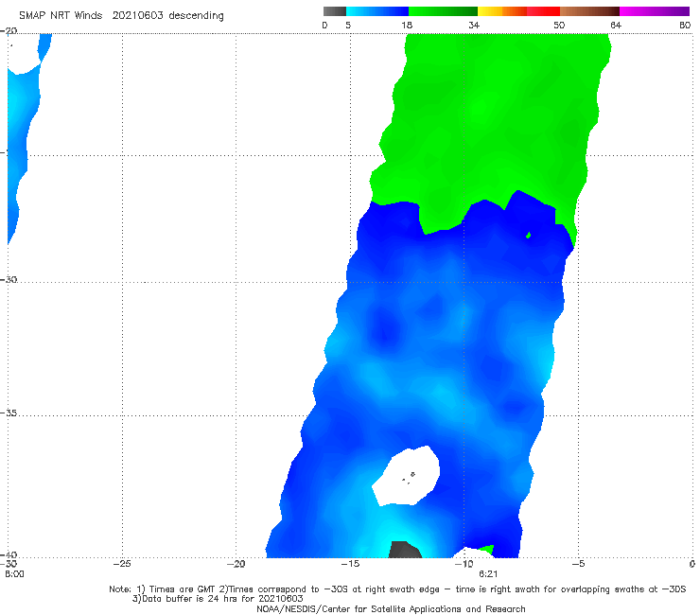The width and height of the screenshot is (700, 615).
Task: Click the 'SMAP NRT Winds 20210603 descending' title
Action: coord(121,16)
